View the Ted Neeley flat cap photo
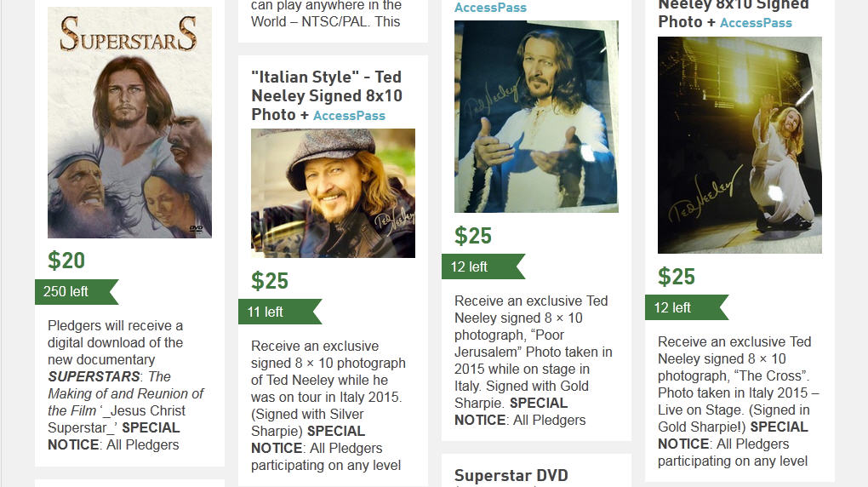 click(333, 193)
